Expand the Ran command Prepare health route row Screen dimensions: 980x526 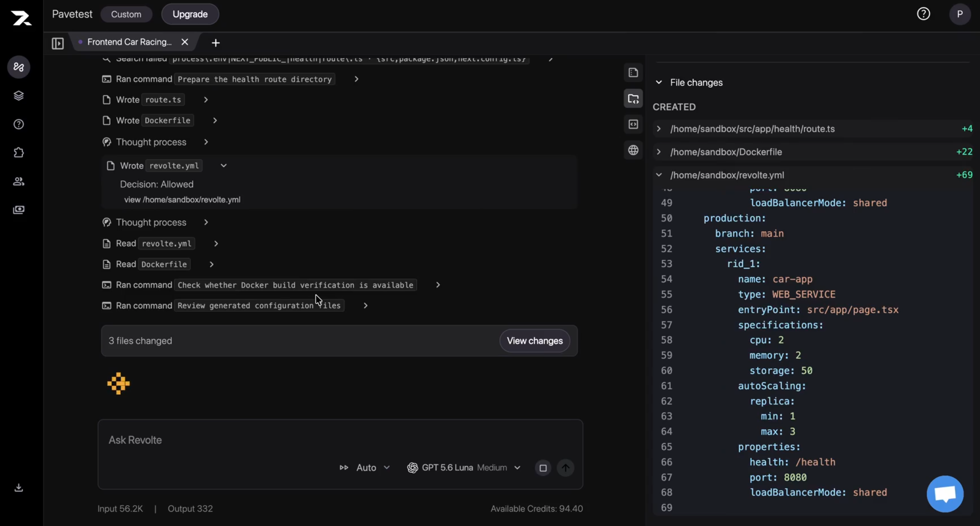(x=357, y=79)
